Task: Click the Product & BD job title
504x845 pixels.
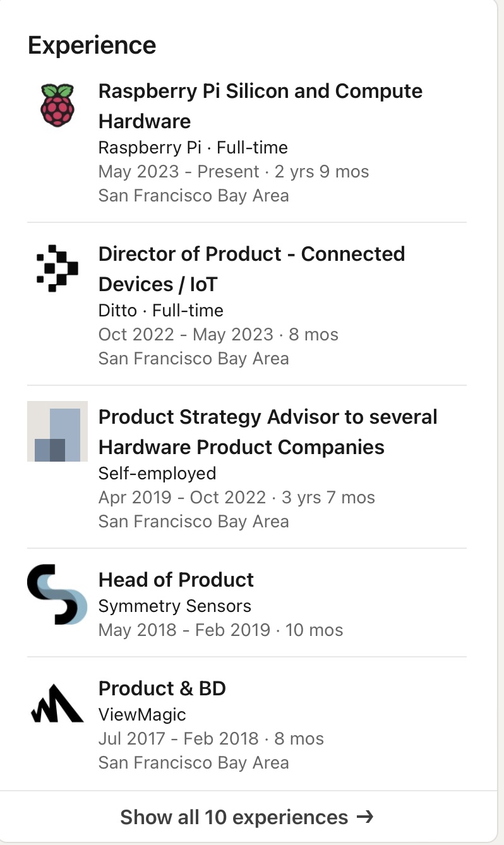Action: pyautogui.click(x=162, y=688)
